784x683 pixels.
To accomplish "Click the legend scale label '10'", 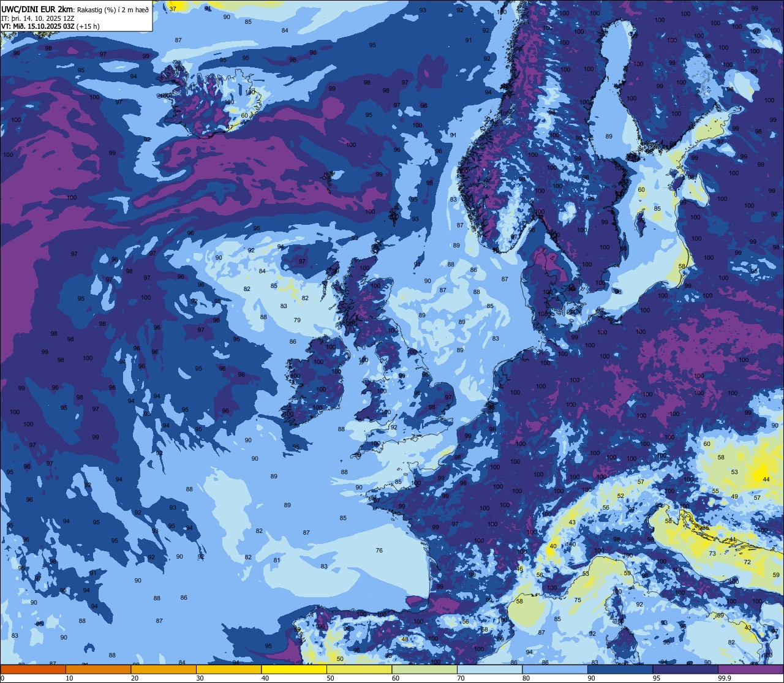I will click(69, 678).
